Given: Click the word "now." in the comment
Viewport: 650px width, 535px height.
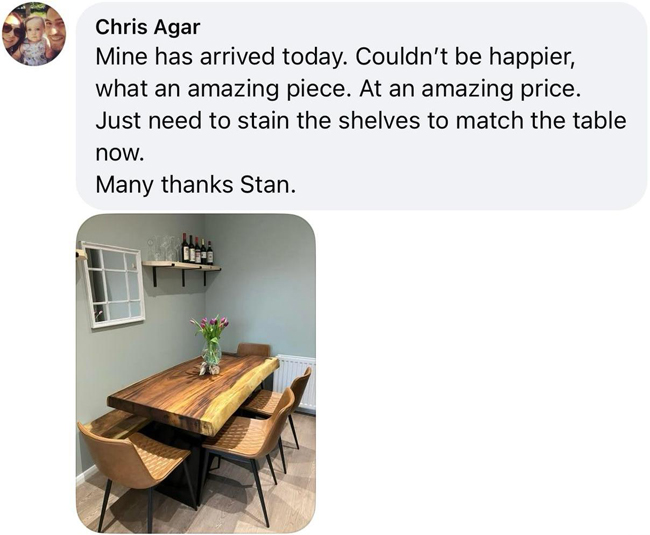Looking at the screenshot, I should 119,153.
